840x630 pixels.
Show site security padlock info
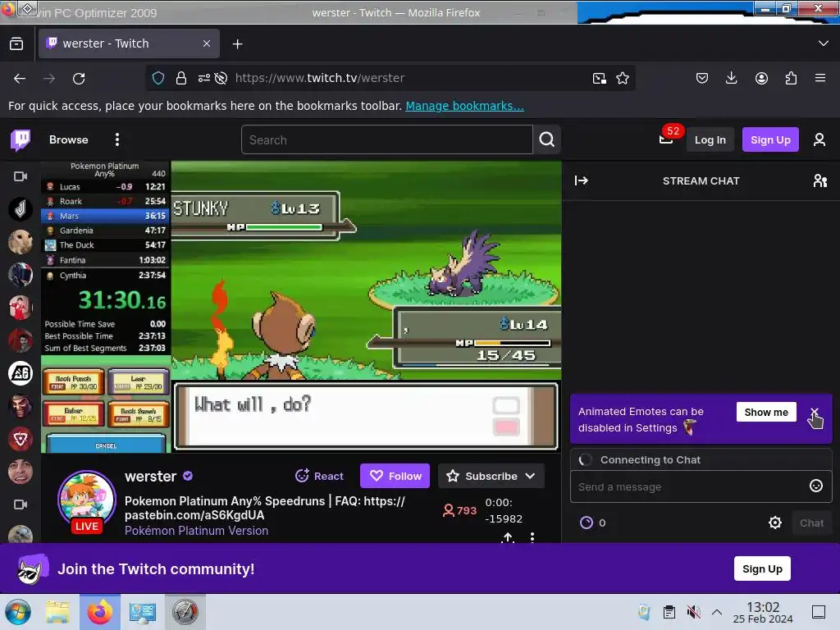pyautogui.click(x=181, y=78)
